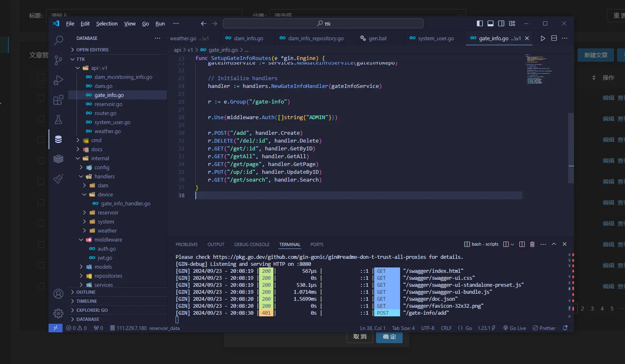This screenshot has width=625, height=364.
Task: Collapse the middleware folder
Action: coord(108,240)
